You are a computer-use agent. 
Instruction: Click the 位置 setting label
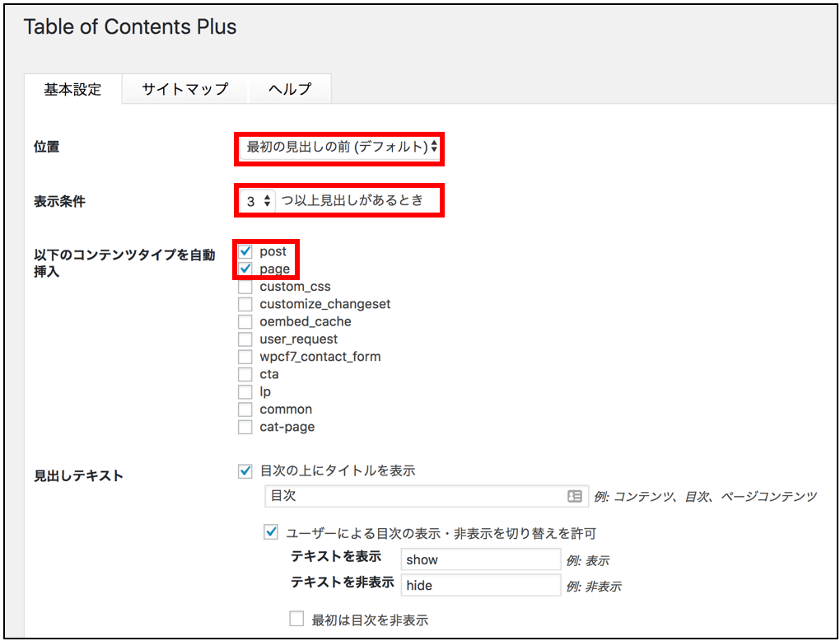(47, 147)
